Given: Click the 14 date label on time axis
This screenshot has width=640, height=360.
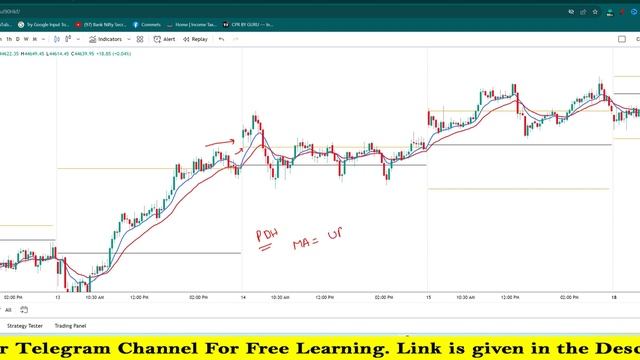Looking at the screenshot, I should [x=243, y=298].
